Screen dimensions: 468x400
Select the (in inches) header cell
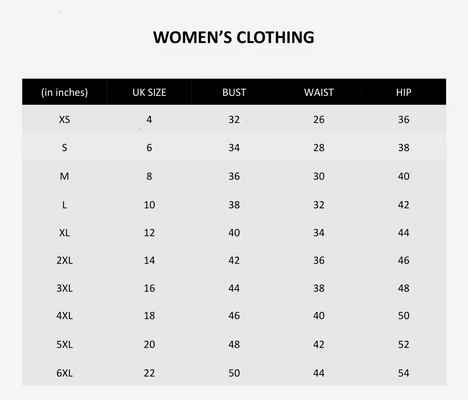click(64, 92)
